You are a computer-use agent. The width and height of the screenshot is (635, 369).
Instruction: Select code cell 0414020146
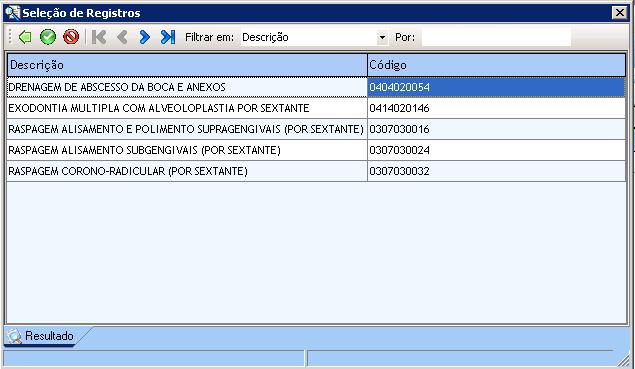(x=496, y=108)
